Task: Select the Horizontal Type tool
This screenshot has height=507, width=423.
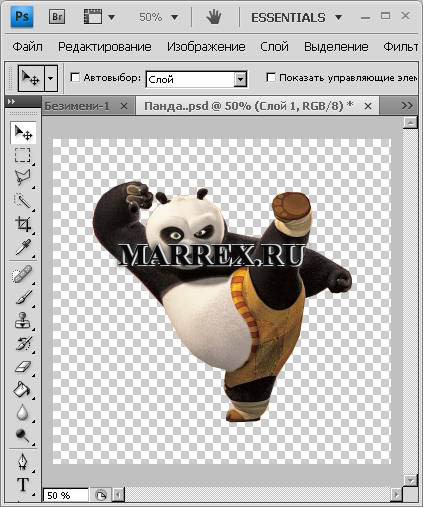Action: point(23,485)
